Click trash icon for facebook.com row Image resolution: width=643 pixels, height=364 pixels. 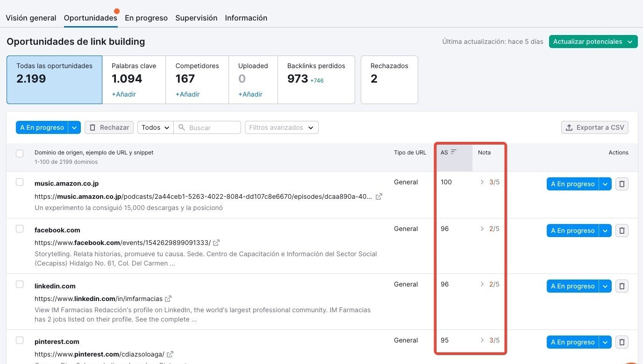point(622,231)
